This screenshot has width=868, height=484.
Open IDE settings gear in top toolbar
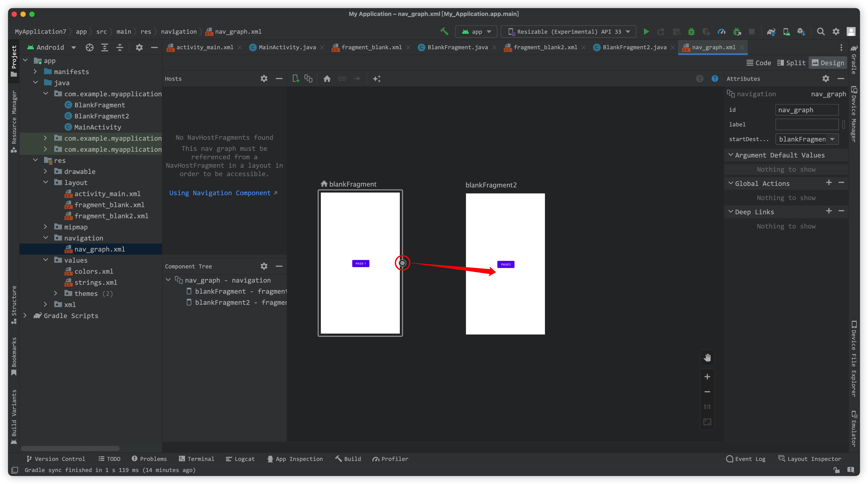(x=836, y=32)
